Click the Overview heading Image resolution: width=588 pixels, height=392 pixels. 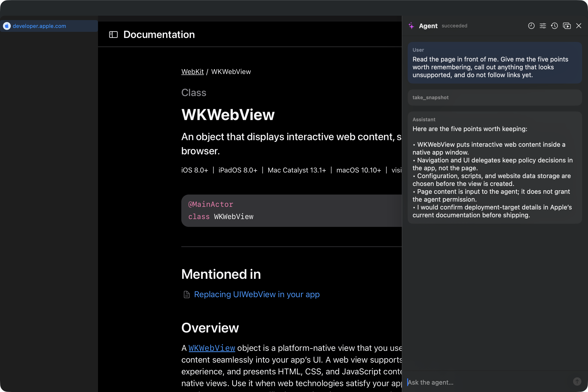(210, 328)
